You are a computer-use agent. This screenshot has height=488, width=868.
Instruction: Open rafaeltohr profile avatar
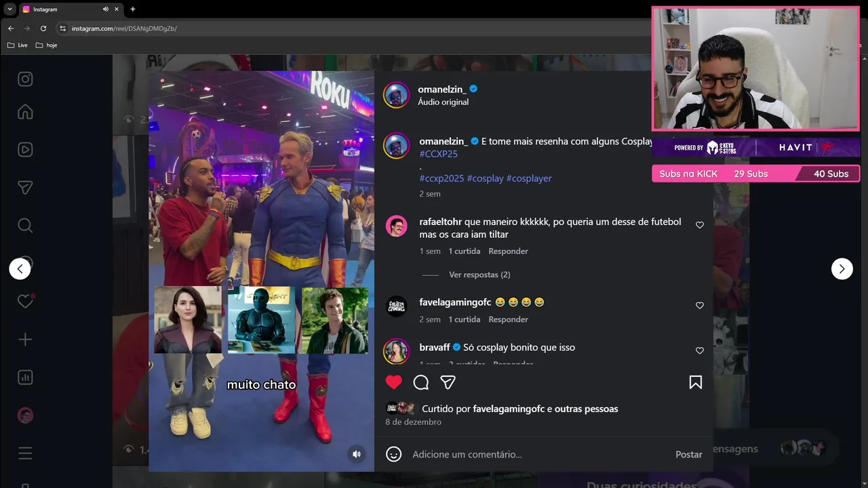397,226
